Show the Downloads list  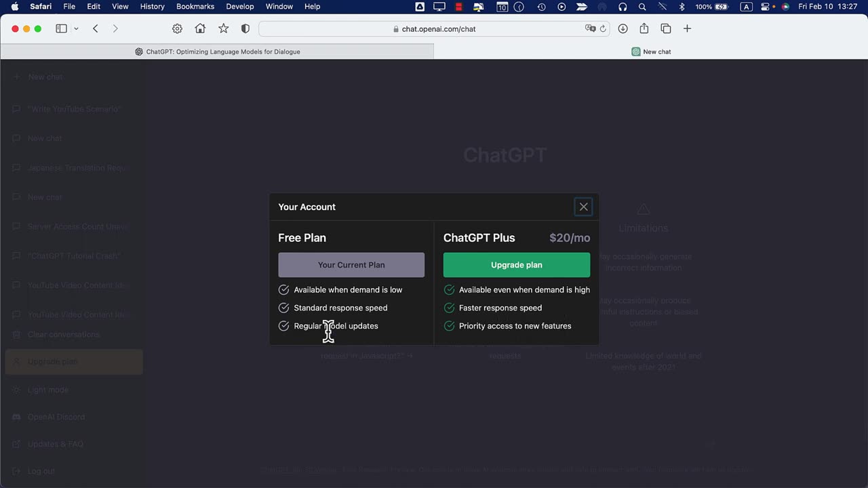tap(623, 28)
